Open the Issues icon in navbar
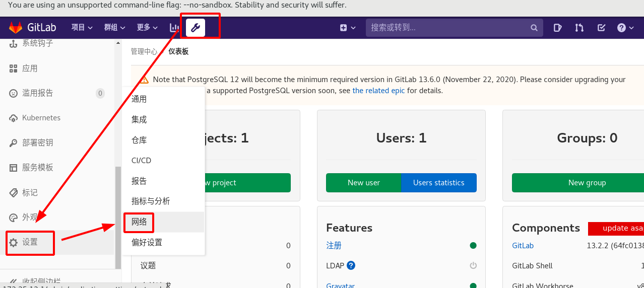644x288 pixels. (x=557, y=28)
